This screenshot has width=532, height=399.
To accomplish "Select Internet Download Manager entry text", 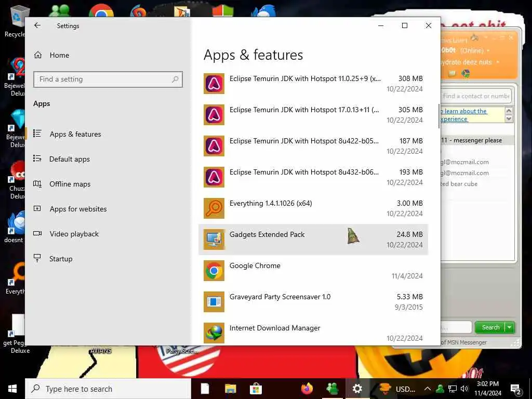I will (x=275, y=328).
